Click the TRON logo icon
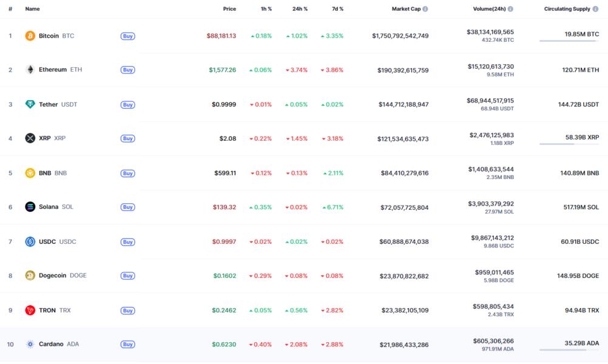Viewport: 608px width, 364px height. tap(30, 310)
